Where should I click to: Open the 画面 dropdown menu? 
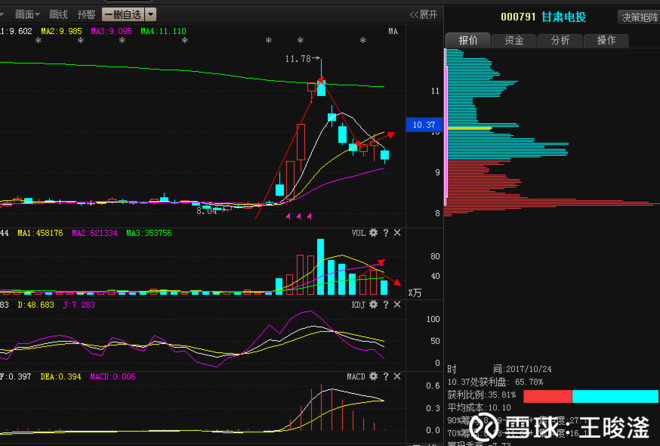point(27,15)
